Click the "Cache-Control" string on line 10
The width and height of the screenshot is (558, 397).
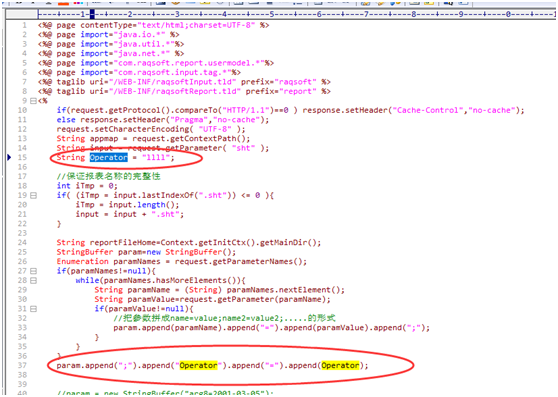tap(427, 110)
